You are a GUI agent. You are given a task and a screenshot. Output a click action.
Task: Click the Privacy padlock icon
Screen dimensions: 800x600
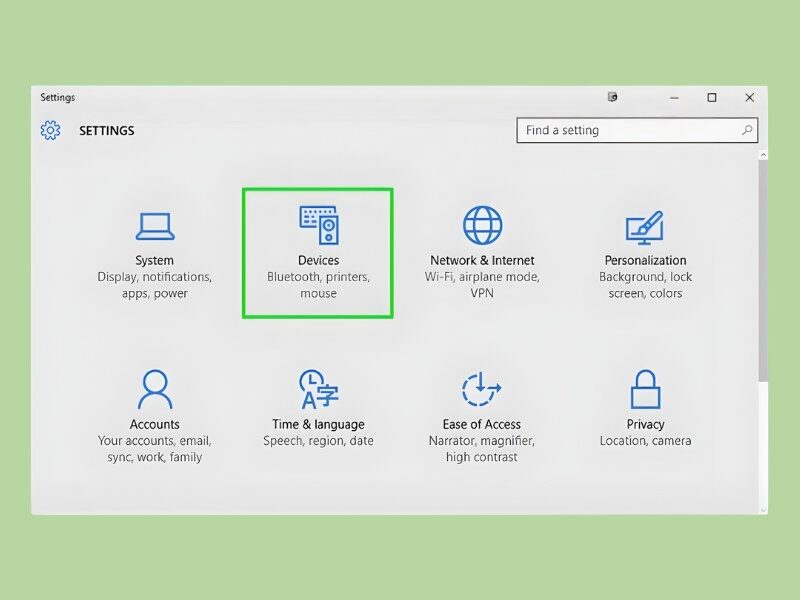(645, 389)
